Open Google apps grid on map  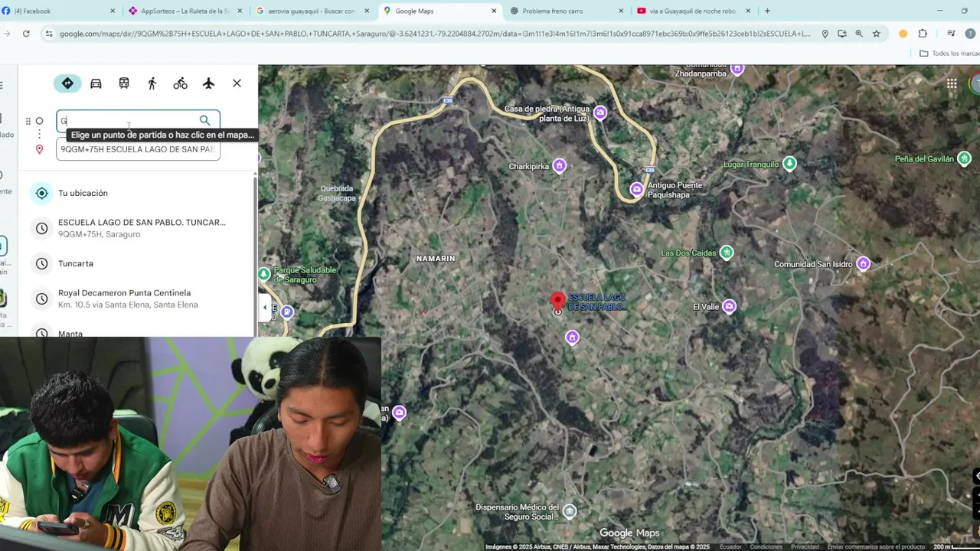(x=951, y=84)
